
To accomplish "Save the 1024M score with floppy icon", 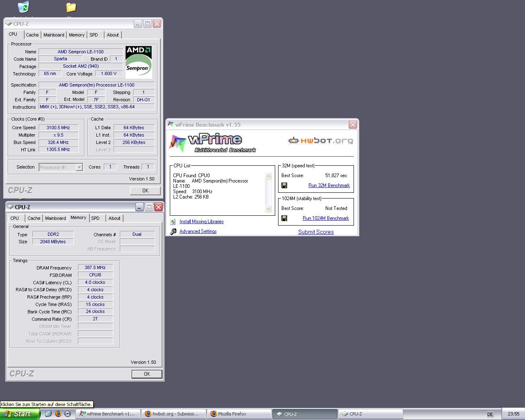I will click(284, 218).
